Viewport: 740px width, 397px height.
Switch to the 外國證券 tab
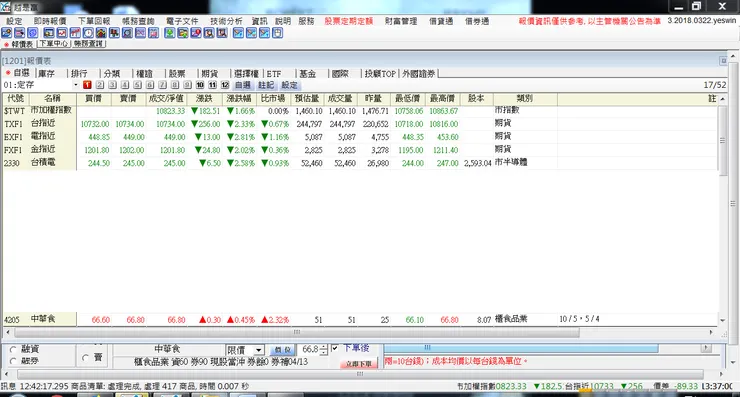[419, 74]
